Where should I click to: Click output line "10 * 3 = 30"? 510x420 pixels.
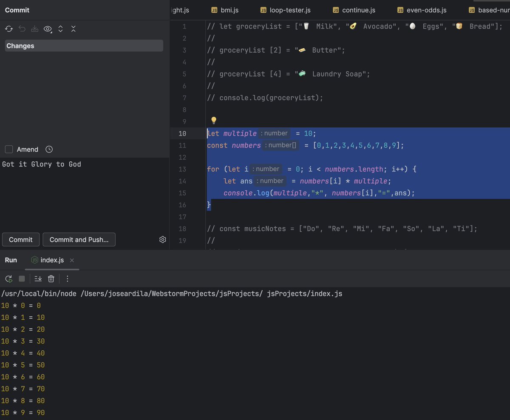(23, 341)
